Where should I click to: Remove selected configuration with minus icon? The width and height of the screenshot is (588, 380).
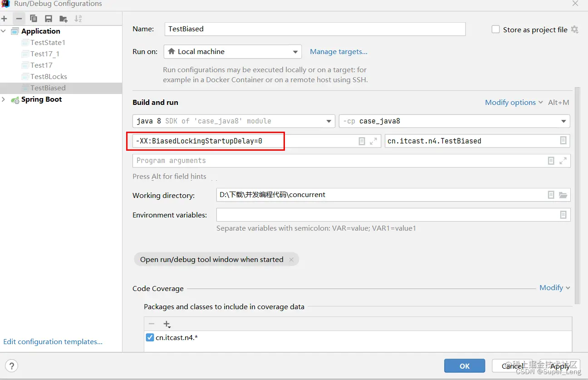[x=19, y=19]
